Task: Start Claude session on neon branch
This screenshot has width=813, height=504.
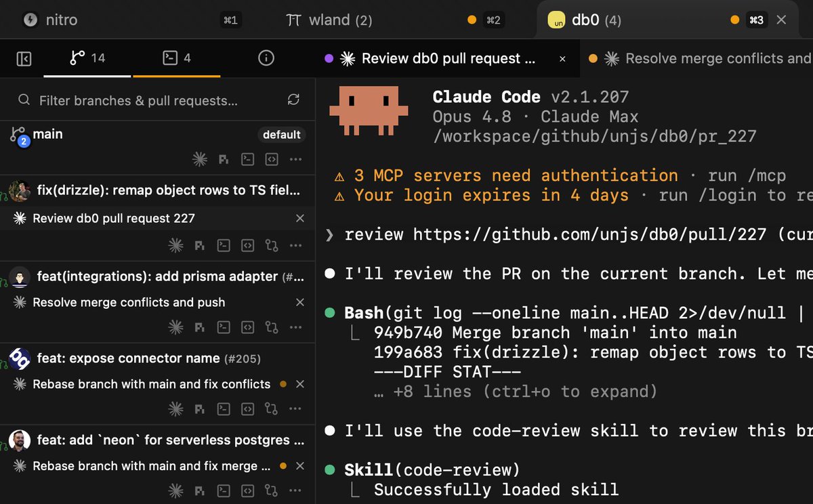Action: (175, 490)
